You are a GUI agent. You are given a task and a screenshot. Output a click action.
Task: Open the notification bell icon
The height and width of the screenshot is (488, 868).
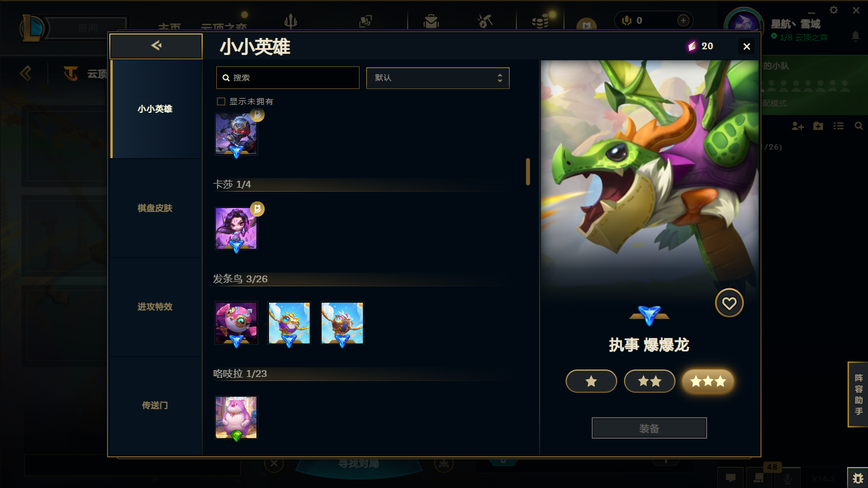tap(855, 36)
